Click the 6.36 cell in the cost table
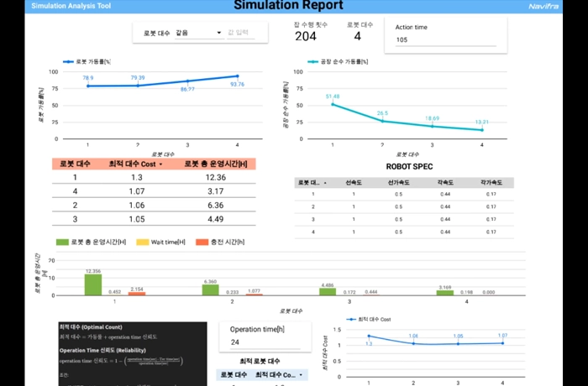This screenshot has width=588, height=386. (216, 206)
